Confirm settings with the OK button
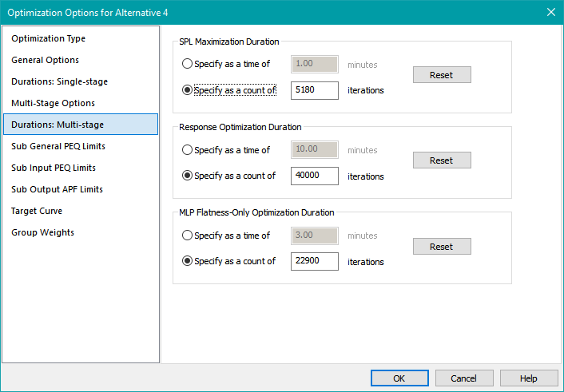Viewport: 564px width, 392px height. (x=399, y=378)
